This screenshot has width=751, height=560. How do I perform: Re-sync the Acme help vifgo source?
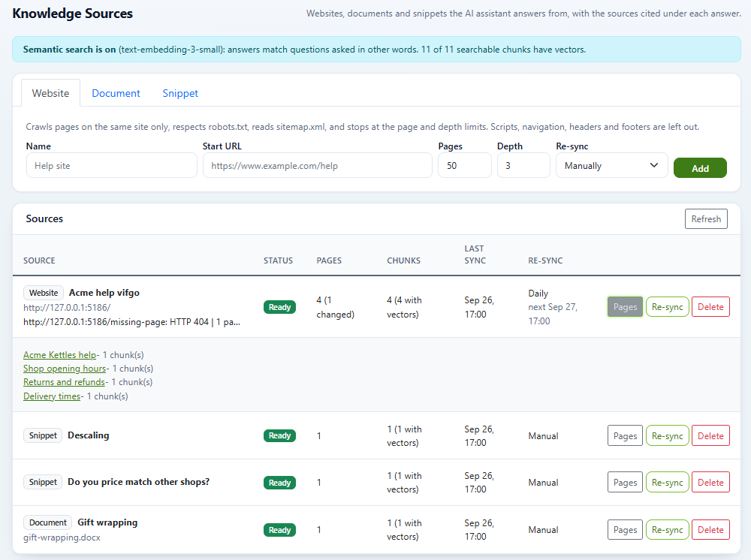(x=667, y=307)
